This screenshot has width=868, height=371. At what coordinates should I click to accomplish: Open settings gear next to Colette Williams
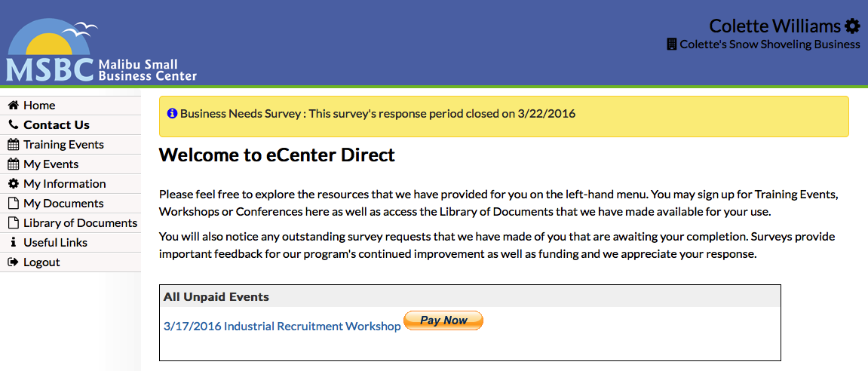pyautogui.click(x=852, y=26)
